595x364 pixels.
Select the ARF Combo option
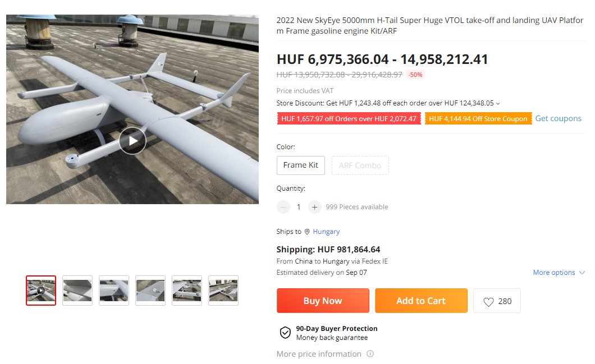click(x=360, y=165)
